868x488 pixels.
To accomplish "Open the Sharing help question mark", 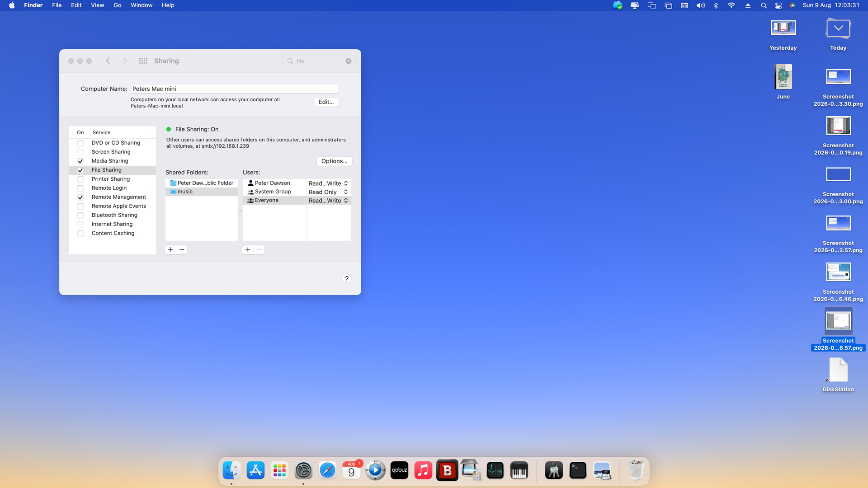I will click(347, 279).
